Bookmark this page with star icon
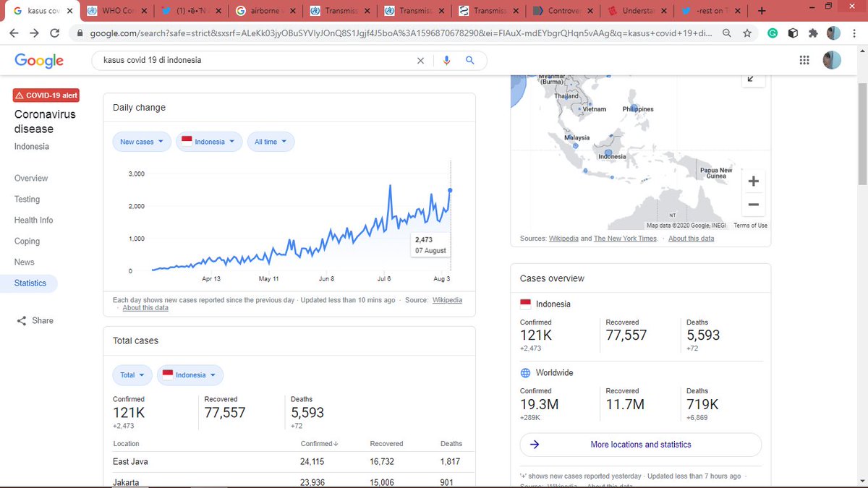The width and height of the screenshot is (868, 488). click(747, 33)
